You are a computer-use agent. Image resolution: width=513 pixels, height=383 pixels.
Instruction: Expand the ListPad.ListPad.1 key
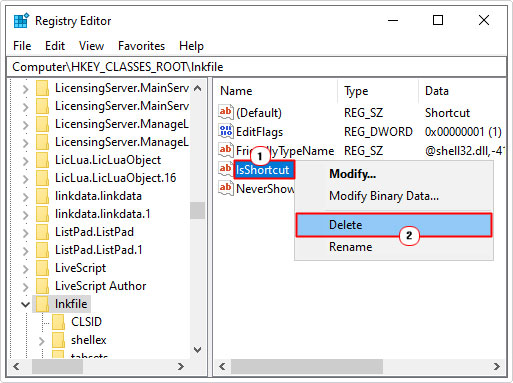pyautogui.click(x=25, y=251)
